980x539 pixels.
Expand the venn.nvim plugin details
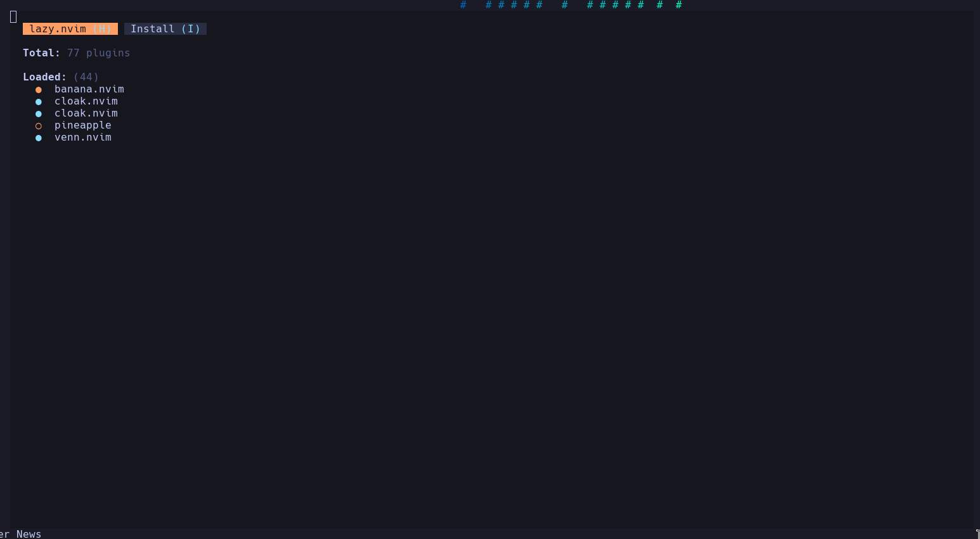(83, 137)
